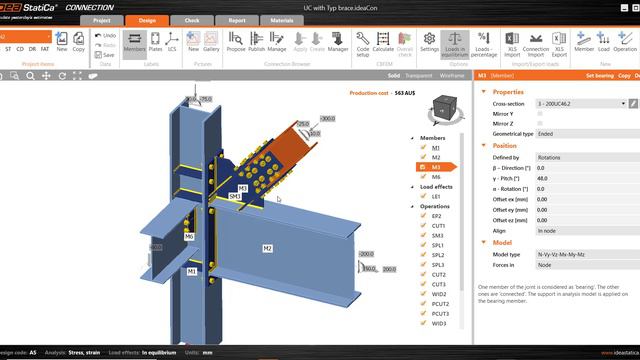Toggle LCS labels icon
This screenshot has height=360, width=640.
tap(172, 42)
